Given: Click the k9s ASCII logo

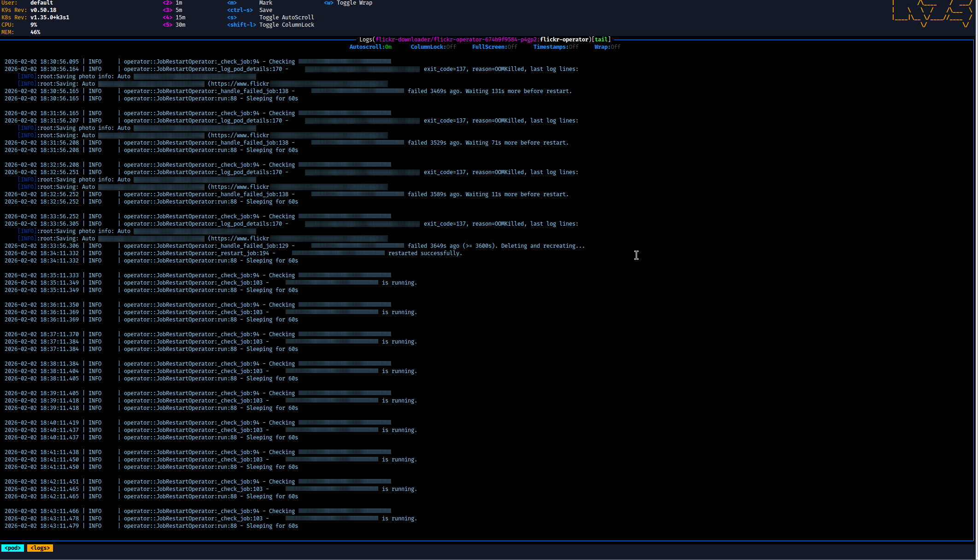Looking at the screenshot, I should tap(932, 14).
